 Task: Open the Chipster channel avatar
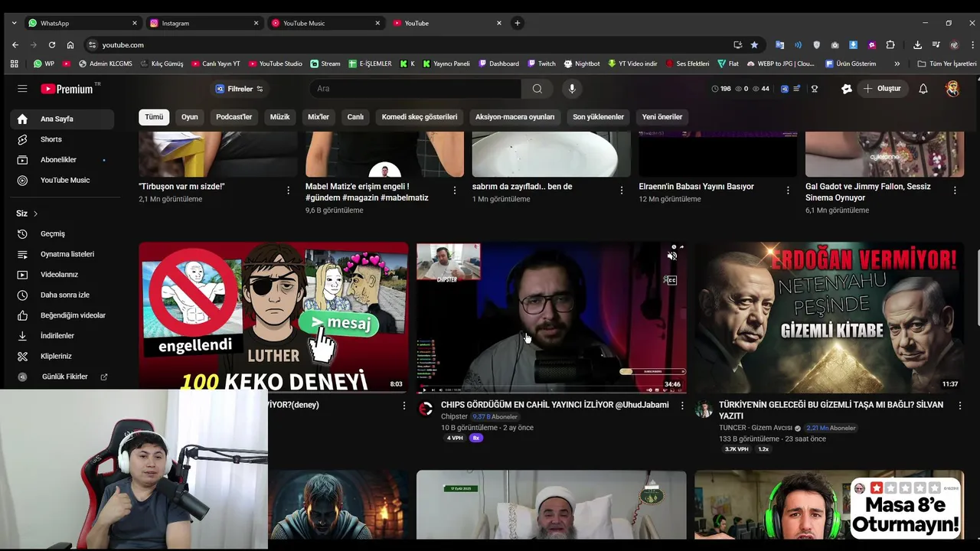(426, 409)
